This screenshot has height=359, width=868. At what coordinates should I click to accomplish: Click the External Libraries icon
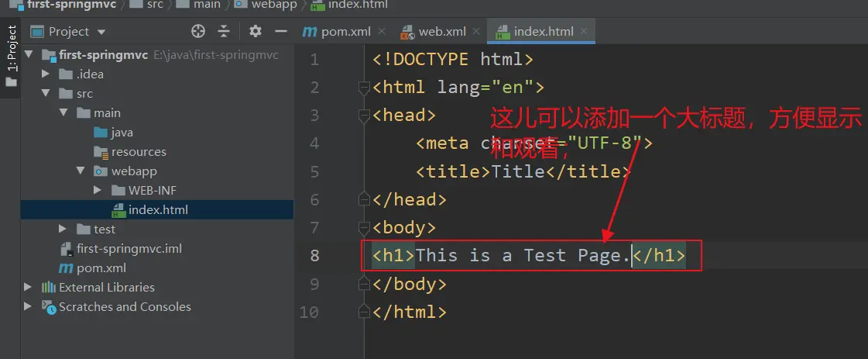click(49, 288)
